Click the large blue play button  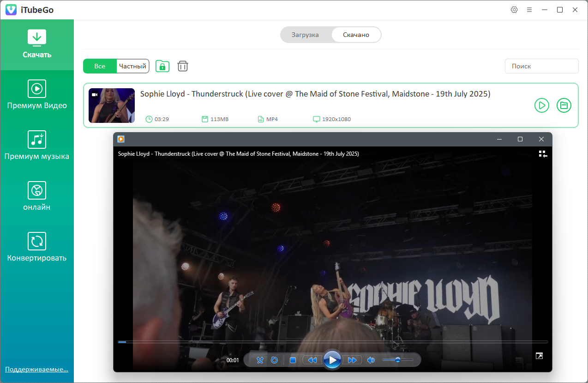click(332, 360)
